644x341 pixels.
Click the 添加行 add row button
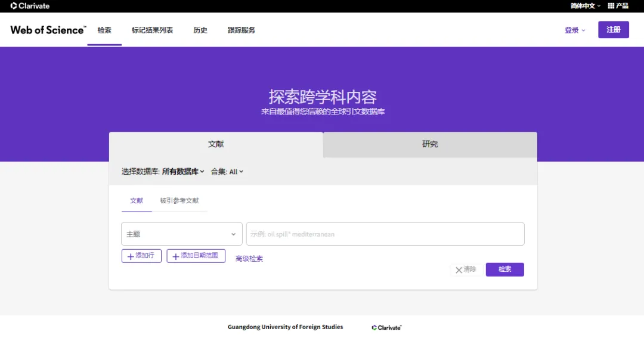141,256
